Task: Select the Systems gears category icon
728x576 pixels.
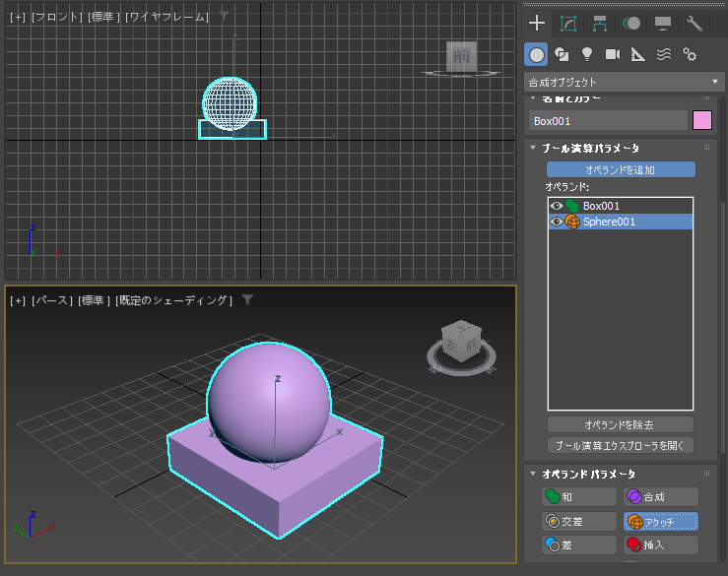Action: click(x=690, y=55)
